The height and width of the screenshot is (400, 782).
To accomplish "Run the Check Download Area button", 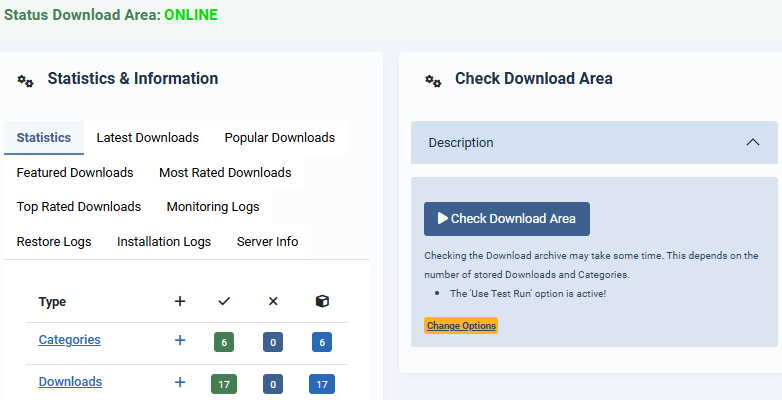I will pos(507,218).
